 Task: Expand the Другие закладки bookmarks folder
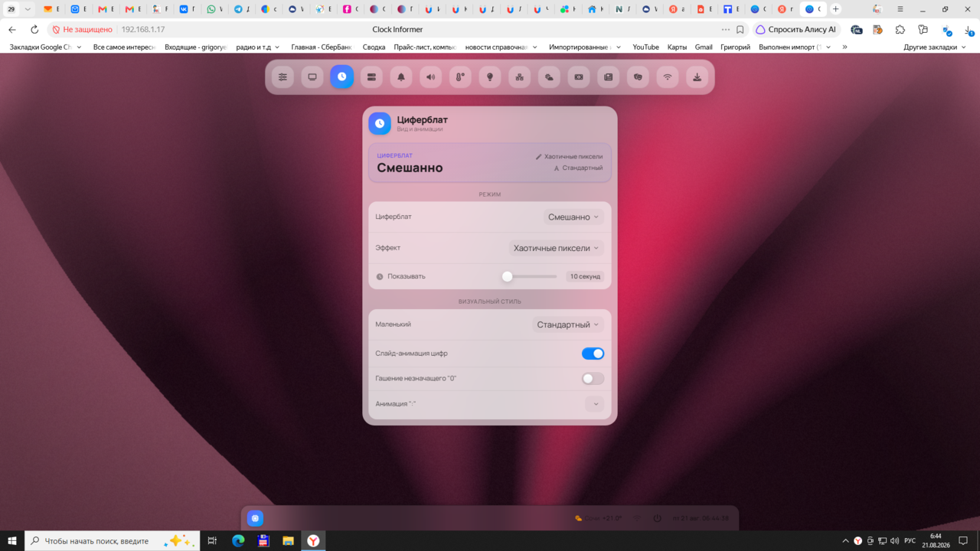[935, 47]
